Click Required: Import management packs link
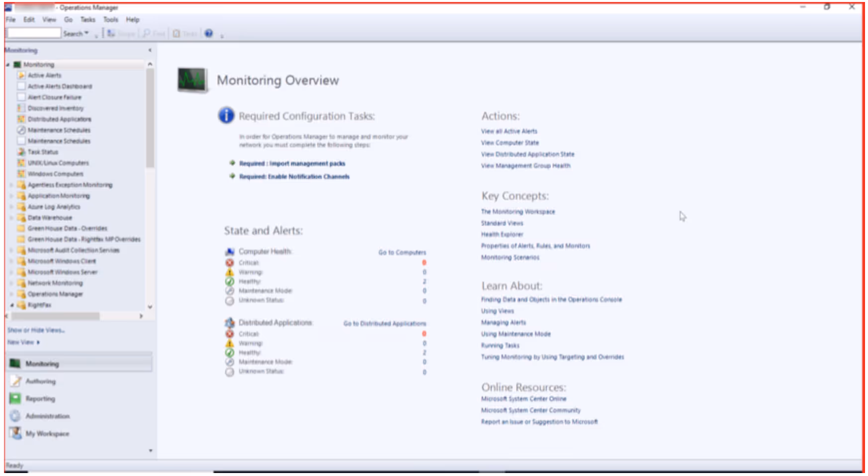 pyautogui.click(x=292, y=163)
